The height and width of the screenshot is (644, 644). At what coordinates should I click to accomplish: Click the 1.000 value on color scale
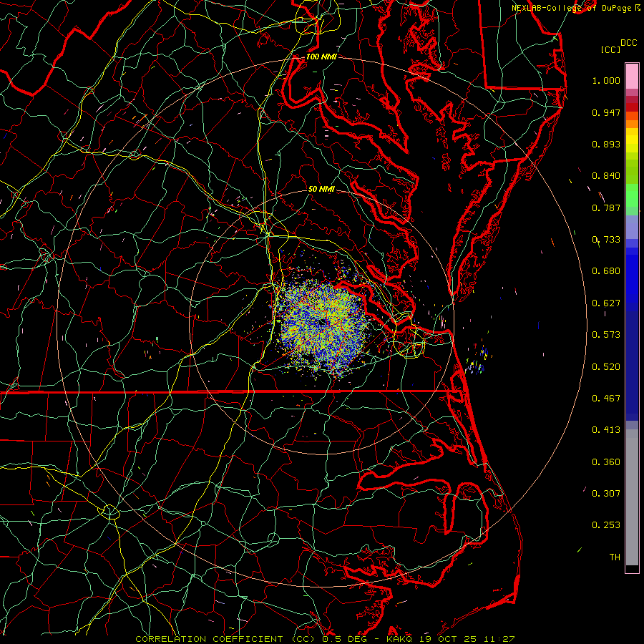tap(606, 80)
